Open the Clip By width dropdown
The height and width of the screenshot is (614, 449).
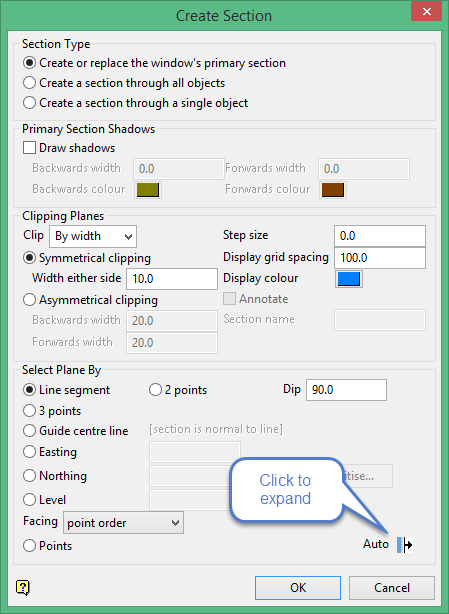click(93, 236)
